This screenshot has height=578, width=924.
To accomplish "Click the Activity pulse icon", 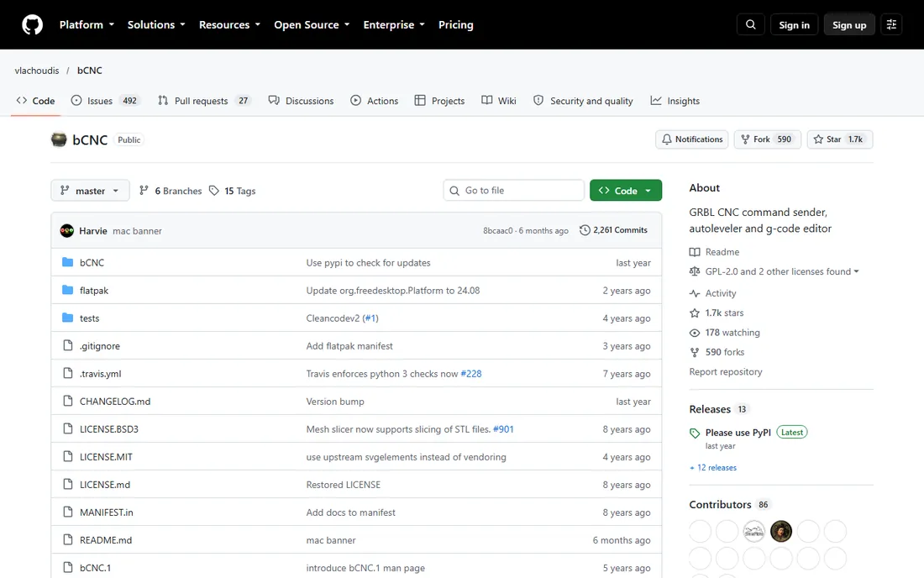I will (x=695, y=293).
